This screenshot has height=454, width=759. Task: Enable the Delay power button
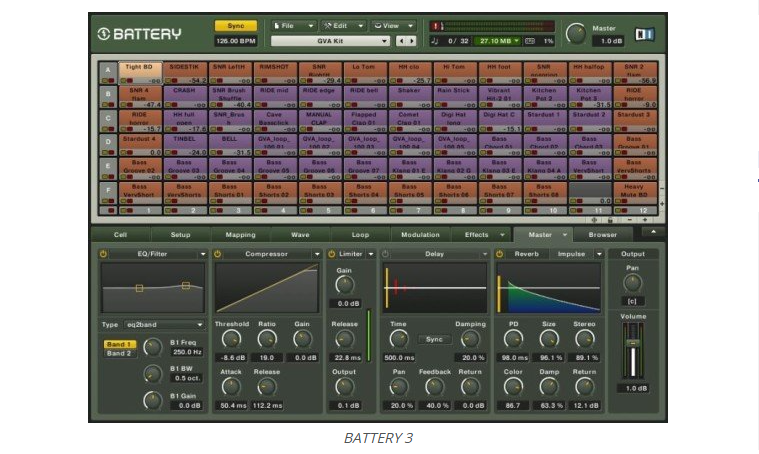(385, 254)
